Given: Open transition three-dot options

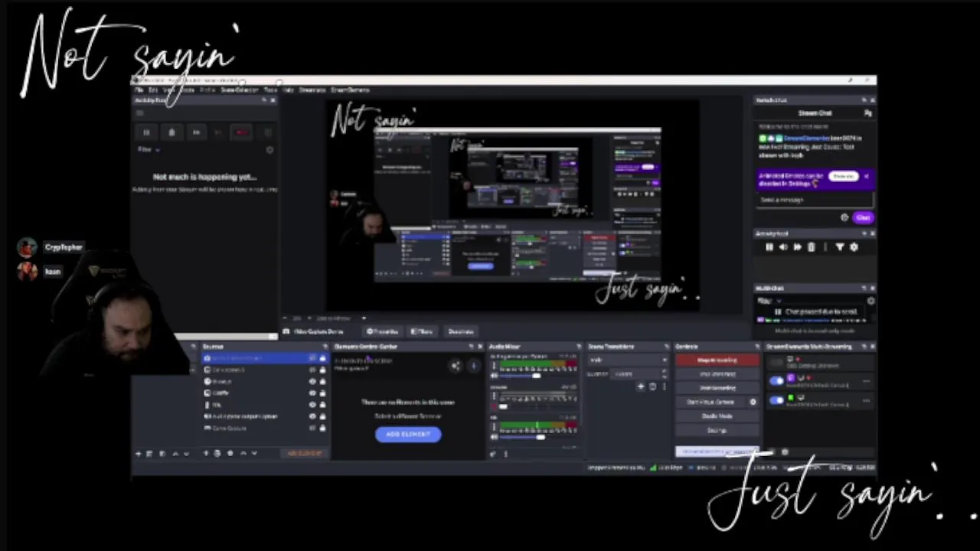Looking at the screenshot, I should point(664,387).
